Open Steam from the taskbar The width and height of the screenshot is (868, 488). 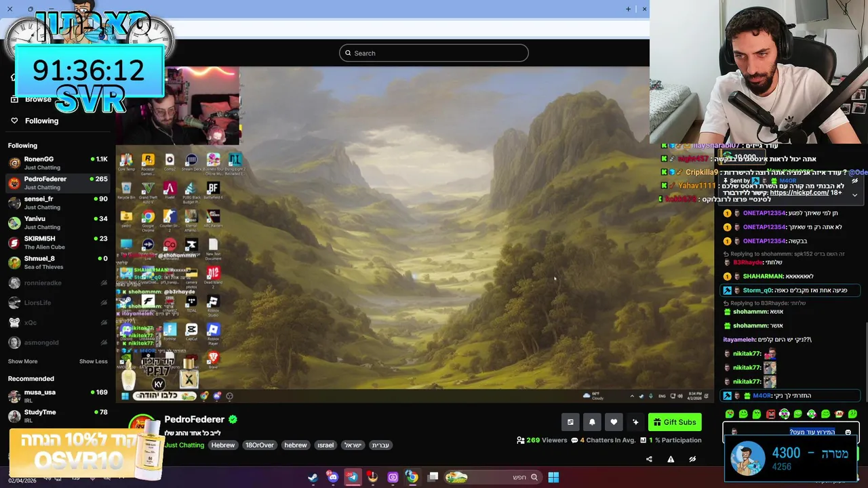[x=313, y=477]
